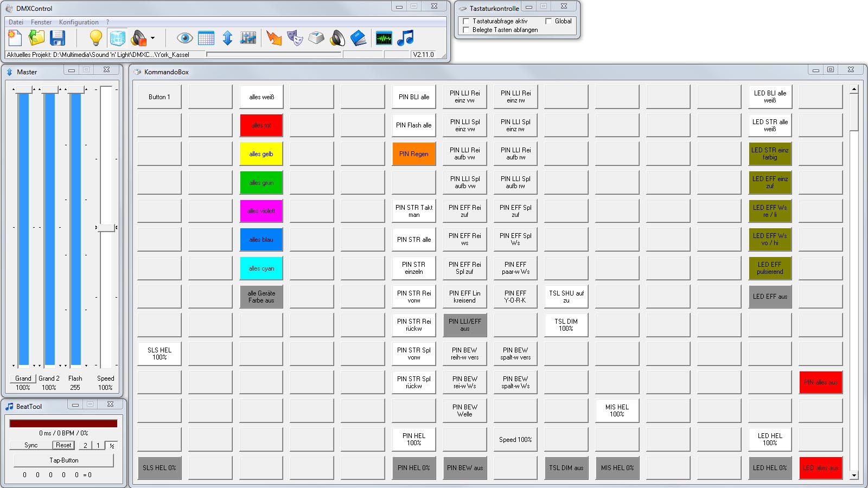
Task: Open the Datei menu
Action: 16,22
